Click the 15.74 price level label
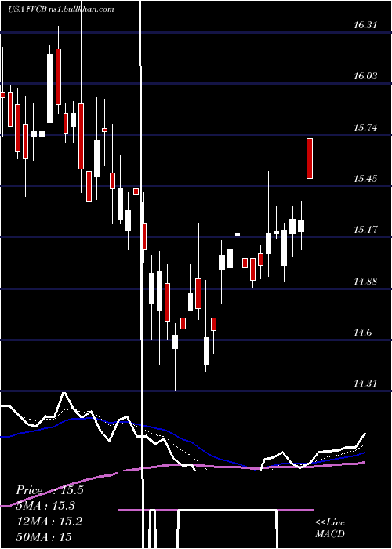 [365, 127]
